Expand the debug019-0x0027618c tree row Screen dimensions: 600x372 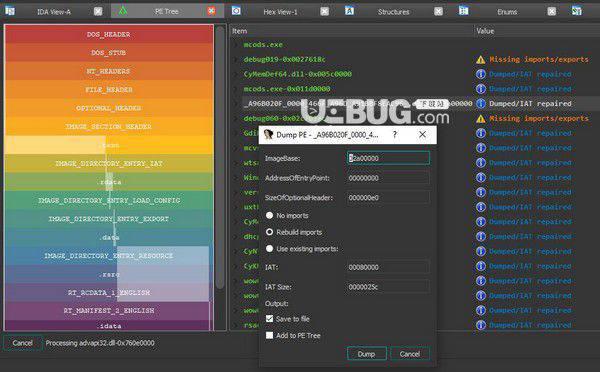pos(236,59)
